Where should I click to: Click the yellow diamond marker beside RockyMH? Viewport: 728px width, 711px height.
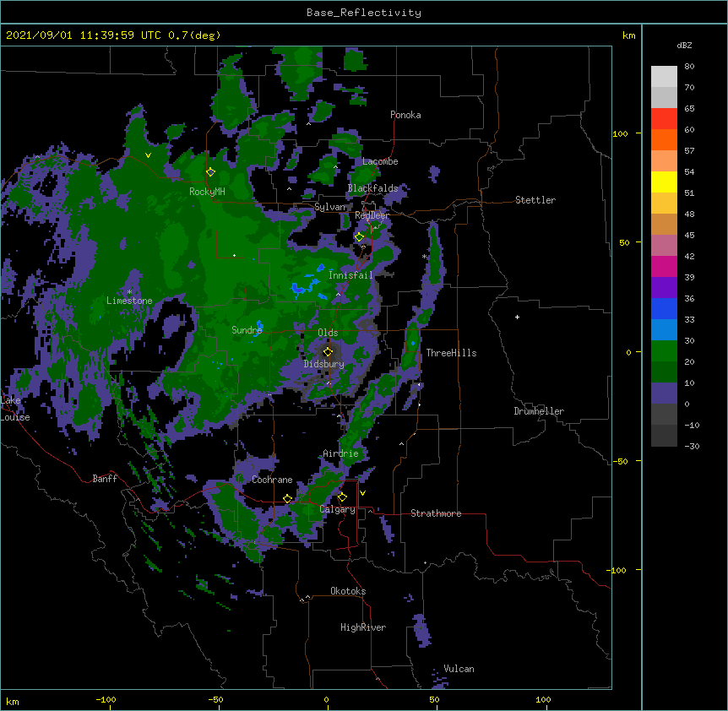pos(210,172)
